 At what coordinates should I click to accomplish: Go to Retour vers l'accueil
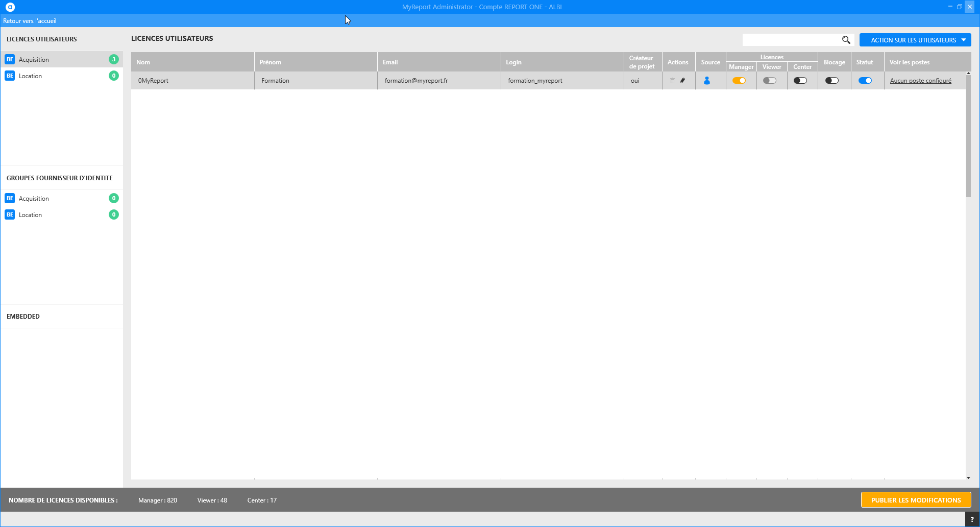[x=30, y=21]
